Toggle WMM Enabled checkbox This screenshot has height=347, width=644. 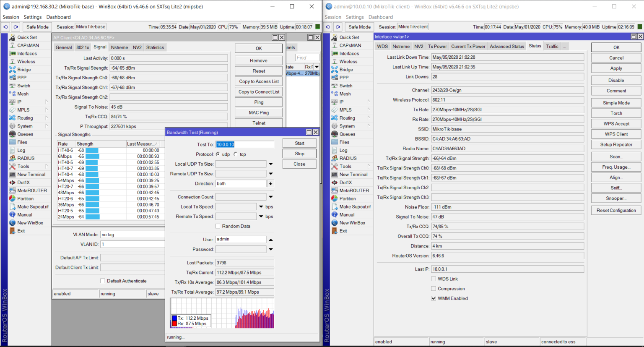[x=434, y=298]
